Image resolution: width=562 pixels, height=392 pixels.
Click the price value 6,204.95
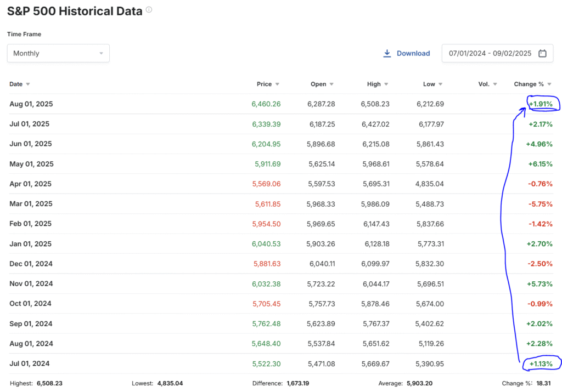point(266,144)
